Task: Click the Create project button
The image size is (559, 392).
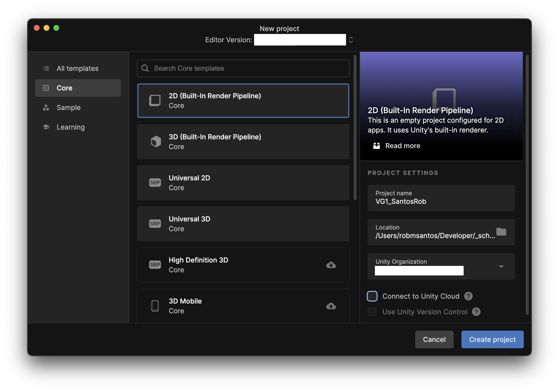Action: tap(492, 339)
